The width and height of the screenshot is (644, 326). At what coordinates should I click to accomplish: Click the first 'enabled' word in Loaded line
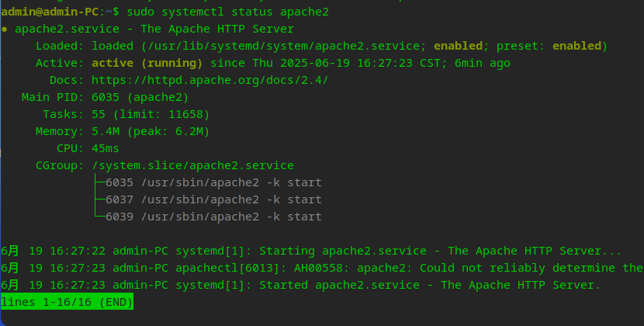click(458, 46)
